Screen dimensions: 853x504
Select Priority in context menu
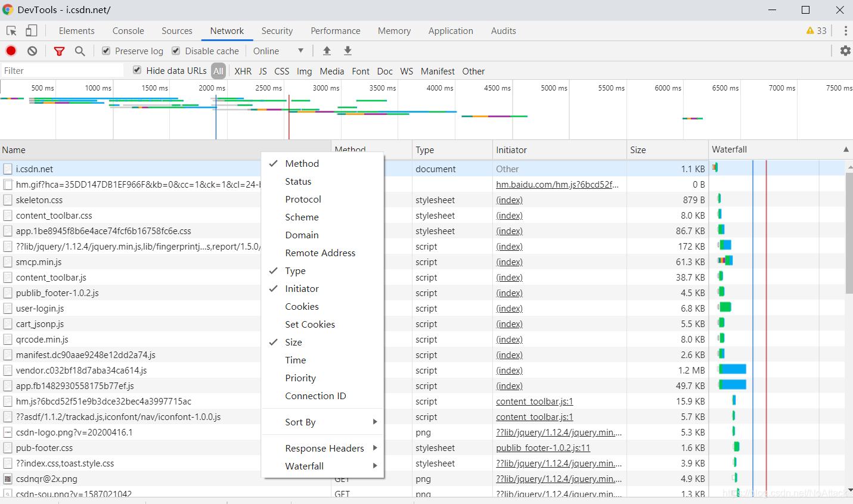(322, 378)
